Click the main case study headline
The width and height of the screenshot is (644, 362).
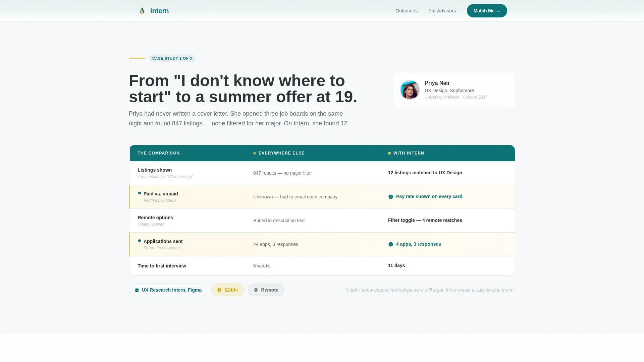(x=243, y=89)
